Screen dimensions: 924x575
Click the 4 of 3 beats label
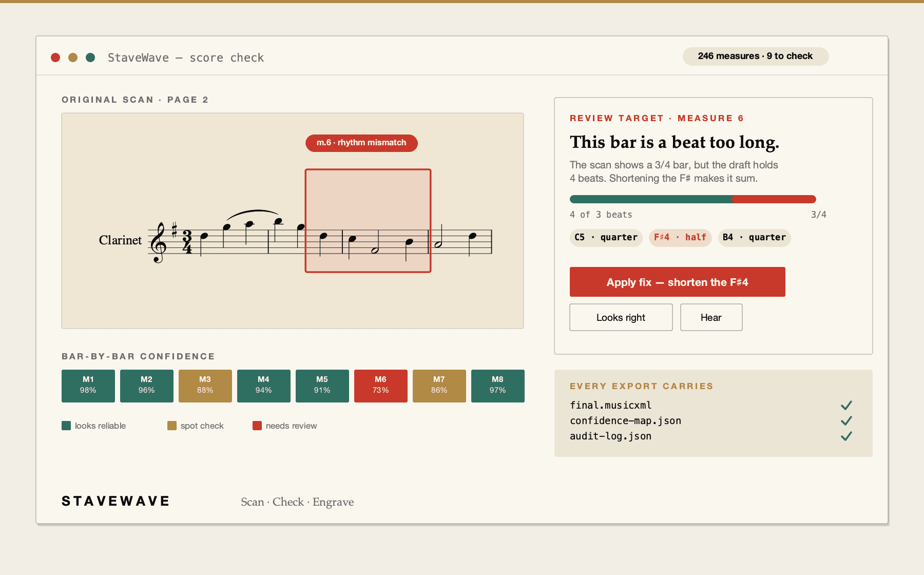(601, 215)
